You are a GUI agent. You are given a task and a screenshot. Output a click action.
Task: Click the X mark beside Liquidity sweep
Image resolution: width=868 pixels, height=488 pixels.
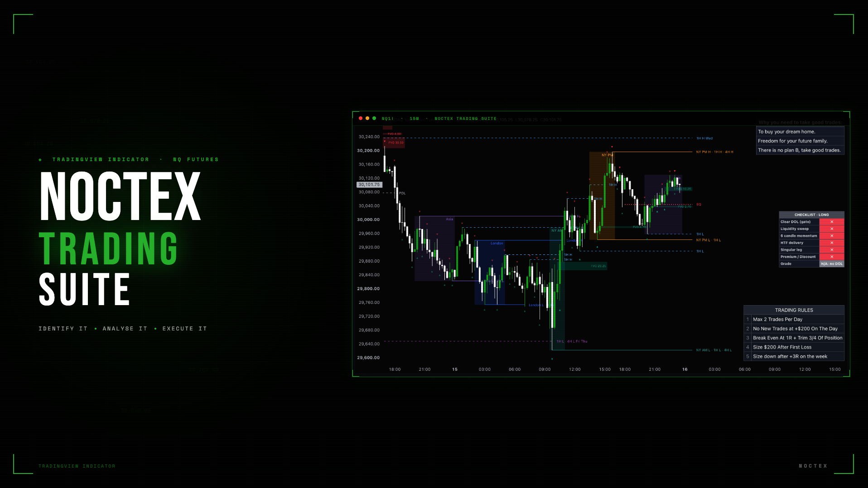(x=832, y=229)
